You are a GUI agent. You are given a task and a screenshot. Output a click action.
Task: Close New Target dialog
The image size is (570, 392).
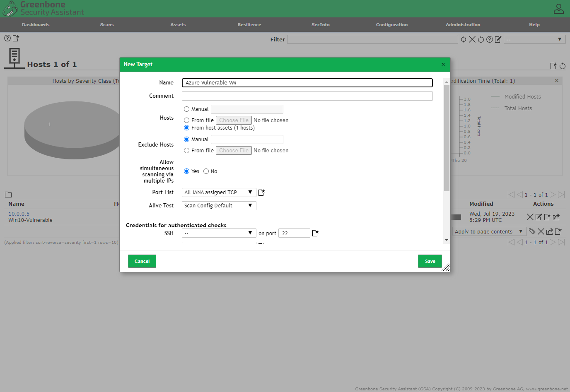[443, 64]
